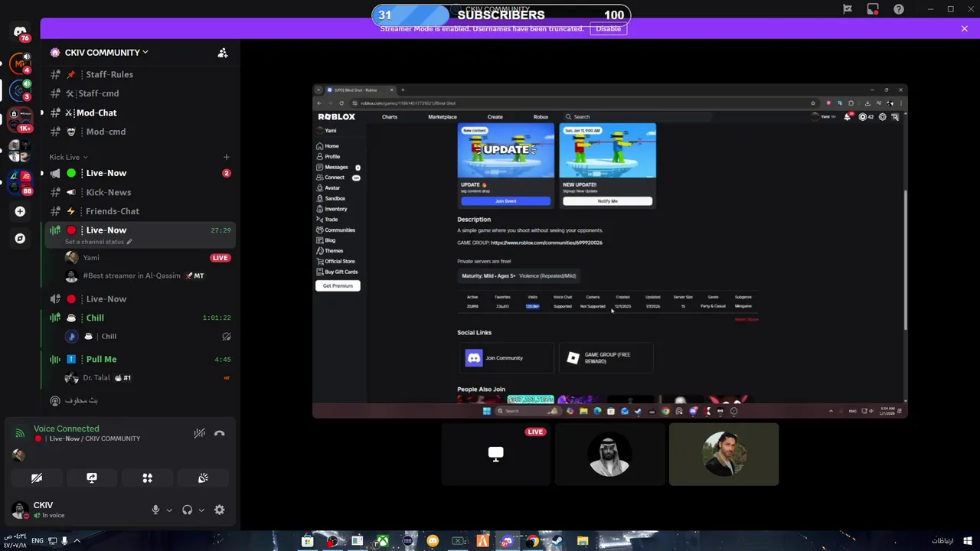
Task: Open Steam from the Windows taskbar
Action: tap(557, 541)
